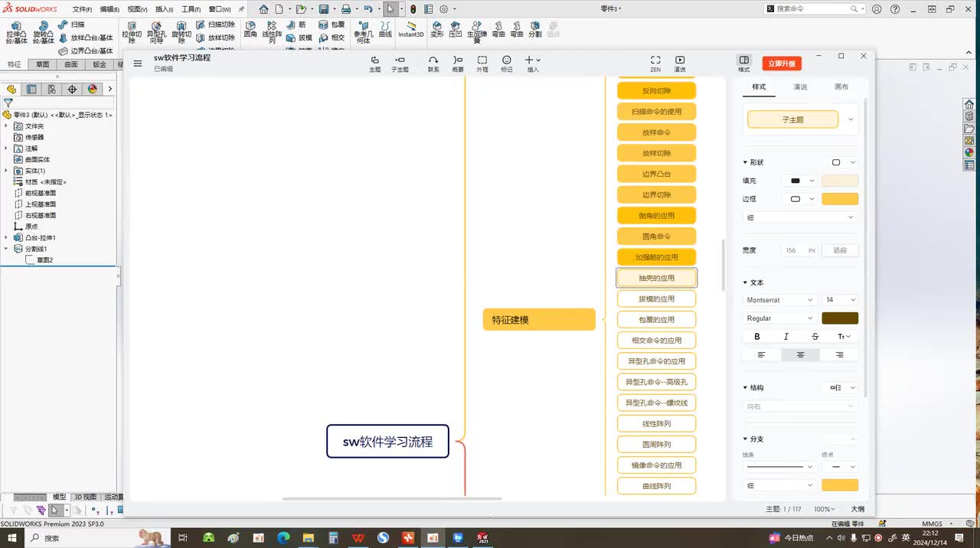Screen dimensions: 980x548
Task: Pick the 填充 fill color swatch
Action: pyautogui.click(x=840, y=181)
